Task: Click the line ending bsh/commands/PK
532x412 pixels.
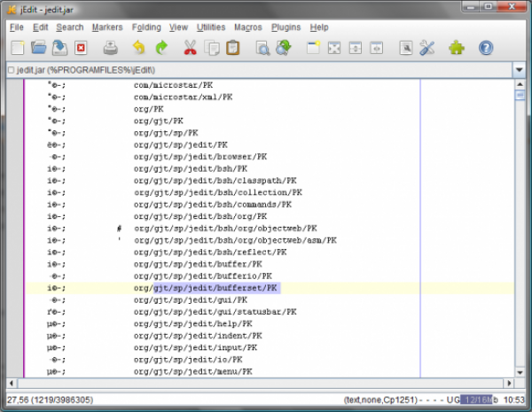Action: coord(213,205)
